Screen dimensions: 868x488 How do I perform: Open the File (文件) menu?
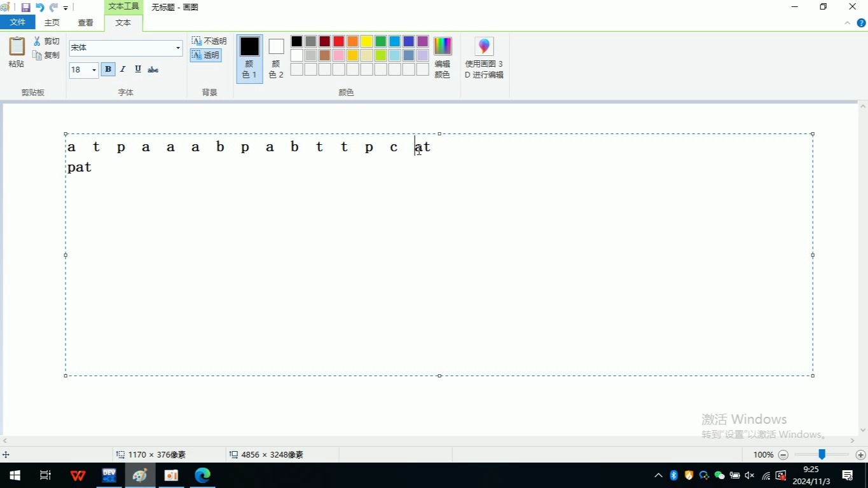point(18,22)
